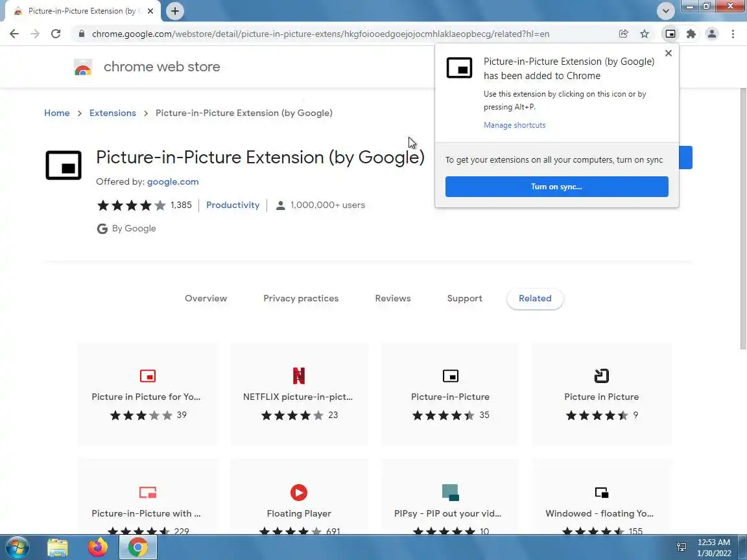Share this page using the share icon
This screenshot has height=560, width=747.
pyautogui.click(x=623, y=34)
